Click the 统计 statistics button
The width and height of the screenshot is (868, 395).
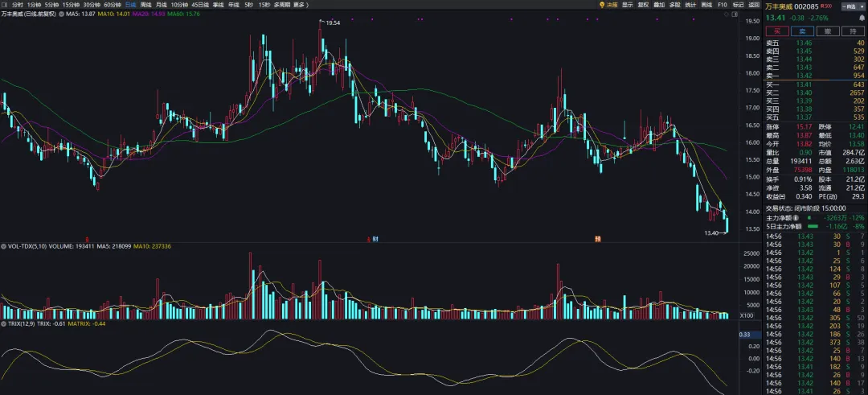[x=690, y=5]
